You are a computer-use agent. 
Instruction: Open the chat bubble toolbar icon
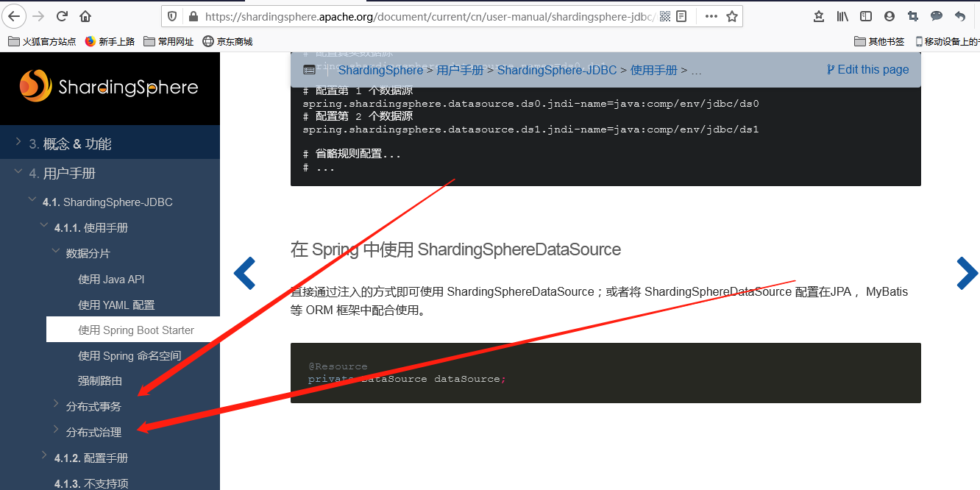point(937,16)
